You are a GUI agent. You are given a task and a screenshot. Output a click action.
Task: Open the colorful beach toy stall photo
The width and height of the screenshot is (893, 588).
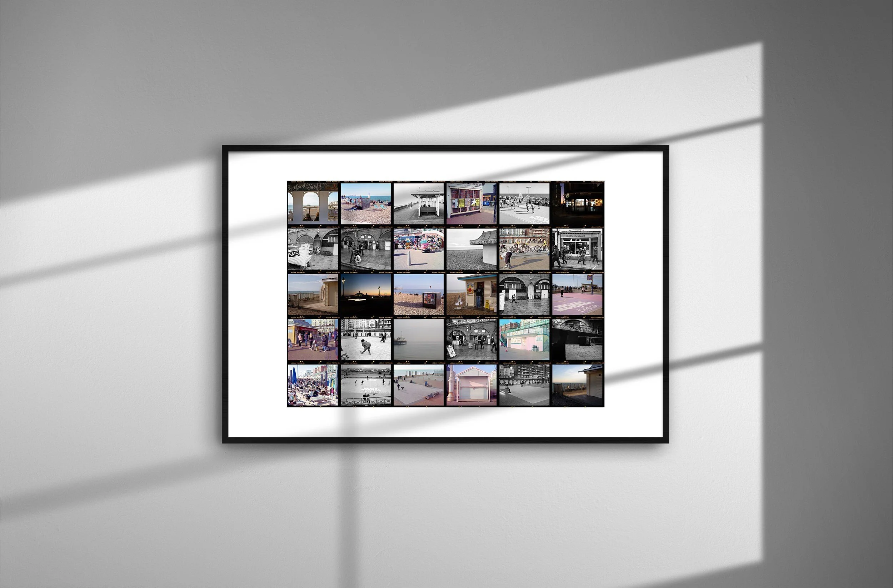click(418, 249)
